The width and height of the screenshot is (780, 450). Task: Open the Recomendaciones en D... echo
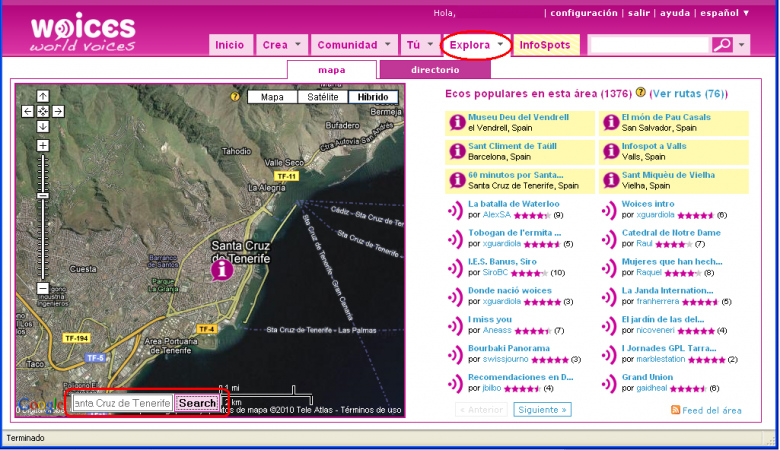pos(521,377)
